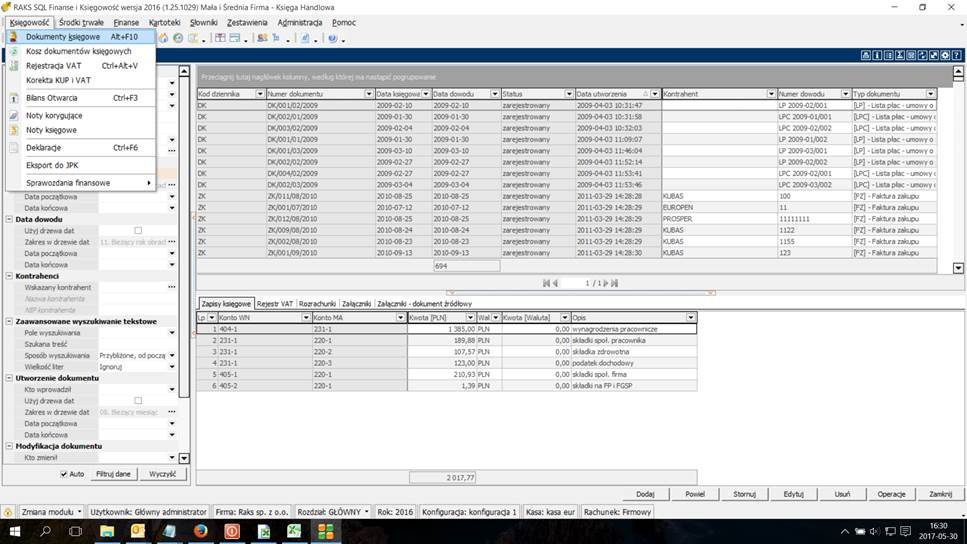This screenshot has width=967, height=544.
Task: Click the Filtruj dane button
Action: 114,474
